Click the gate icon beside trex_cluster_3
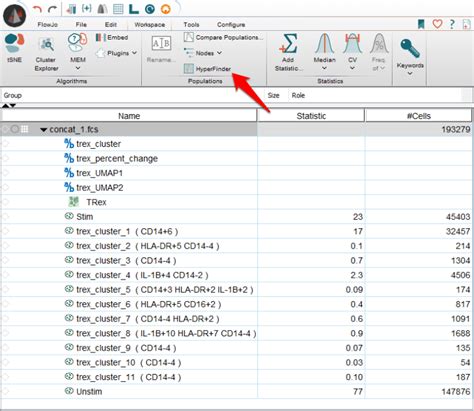474x411 pixels. click(69, 260)
